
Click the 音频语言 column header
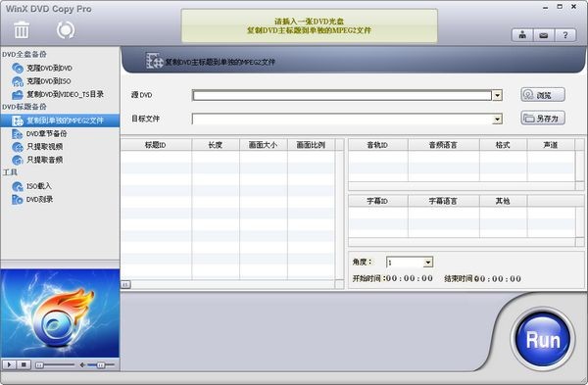pos(444,145)
